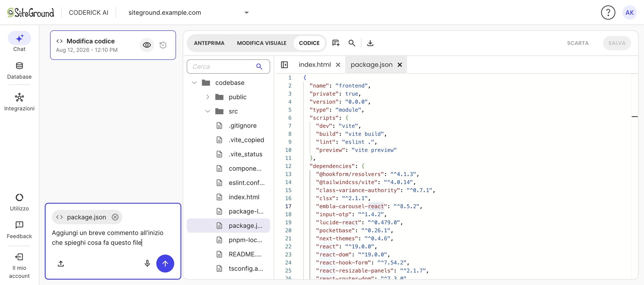Screen dimensions: 644x285
Task: Click the SALVA button
Action: (617, 43)
